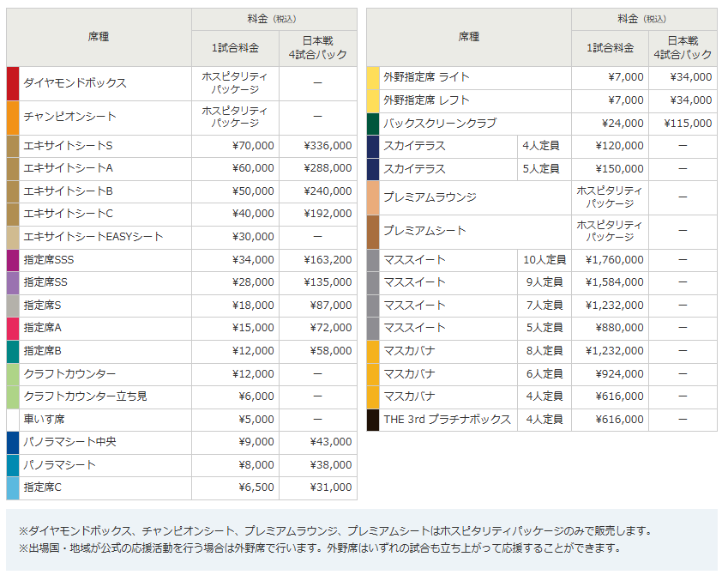
Task: Click the ¥1,760,000 price for マススイート
Action: coord(614,260)
